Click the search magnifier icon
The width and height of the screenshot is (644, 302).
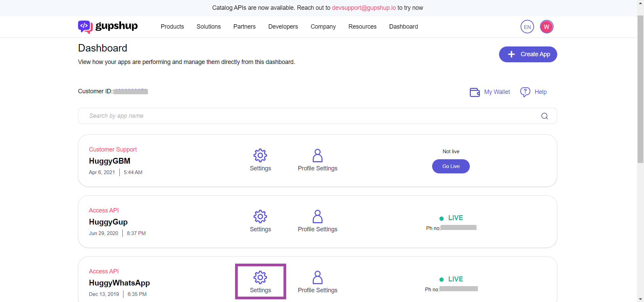click(x=544, y=116)
